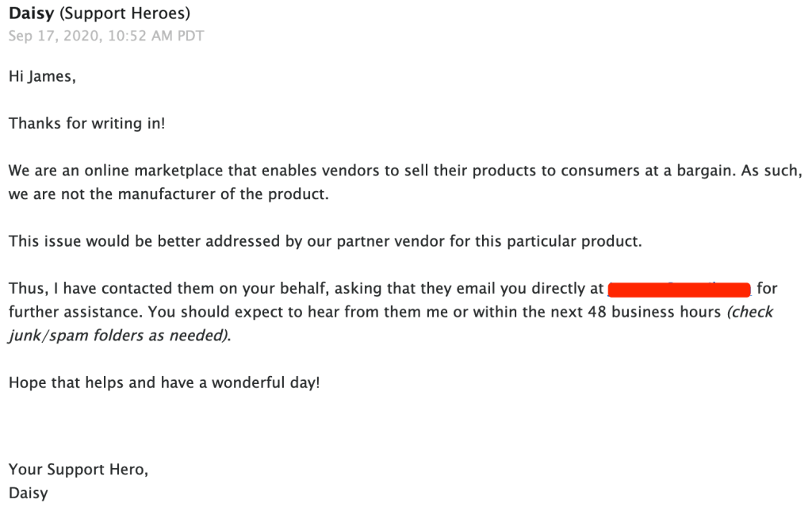Click the word "for" after the redacted email
The image size is (812, 511).
pyautogui.click(x=767, y=289)
